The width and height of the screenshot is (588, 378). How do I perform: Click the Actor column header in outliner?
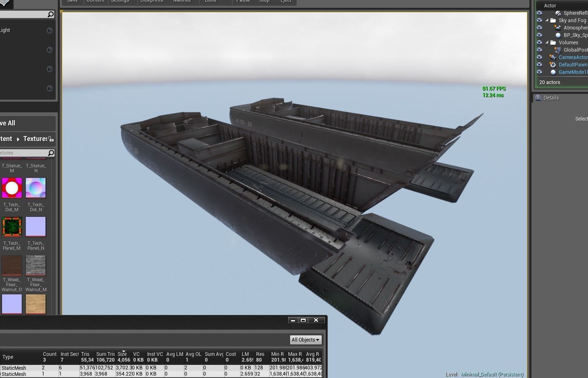550,6
